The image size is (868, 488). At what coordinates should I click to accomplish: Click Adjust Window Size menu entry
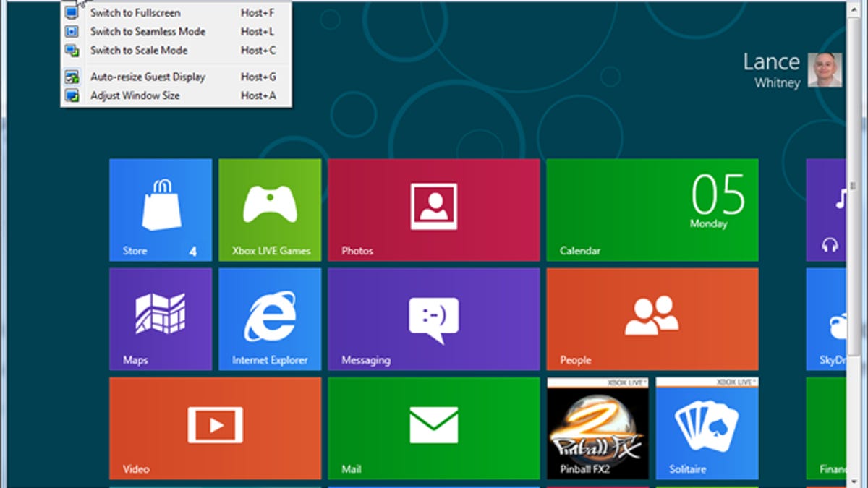tap(135, 95)
